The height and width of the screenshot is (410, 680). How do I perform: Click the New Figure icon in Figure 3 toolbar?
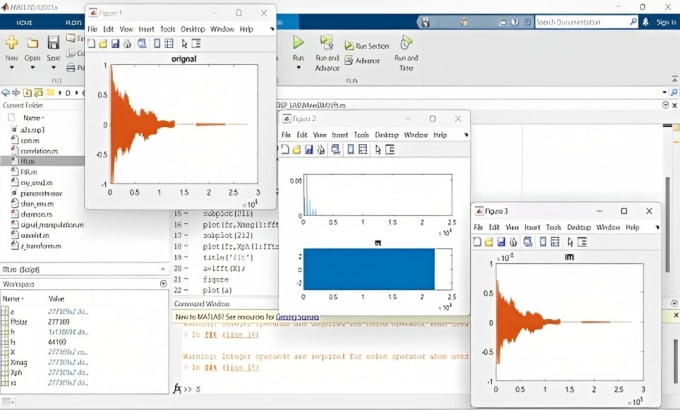click(x=477, y=242)
